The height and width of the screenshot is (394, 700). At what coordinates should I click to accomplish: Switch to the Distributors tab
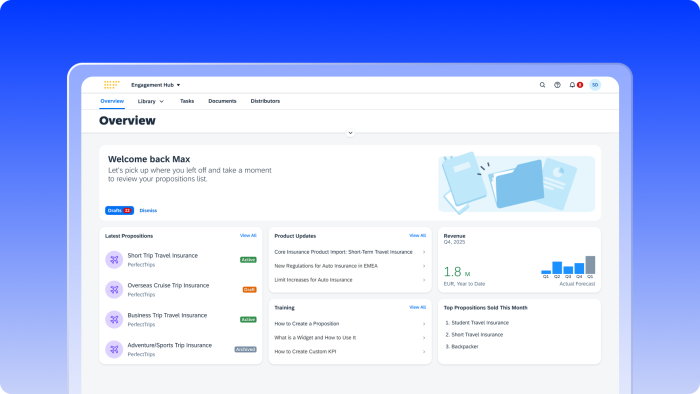pyautogui.click(x=265, y=101)
